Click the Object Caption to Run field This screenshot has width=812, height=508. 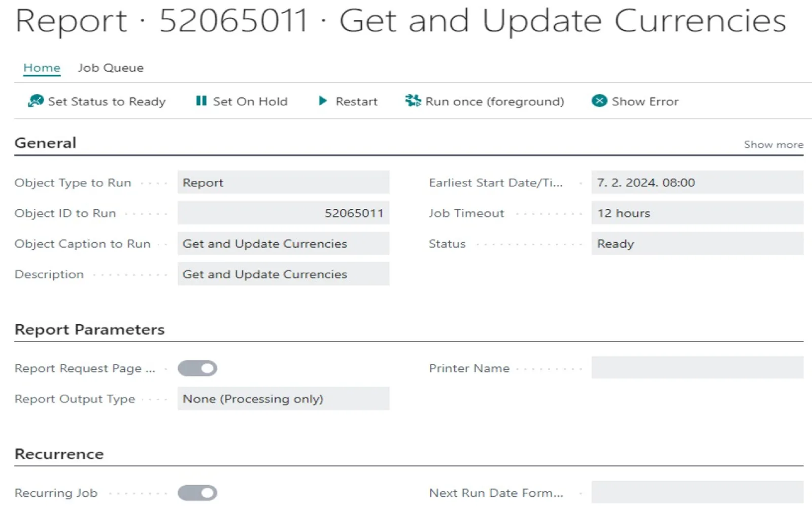coord(283,243)
